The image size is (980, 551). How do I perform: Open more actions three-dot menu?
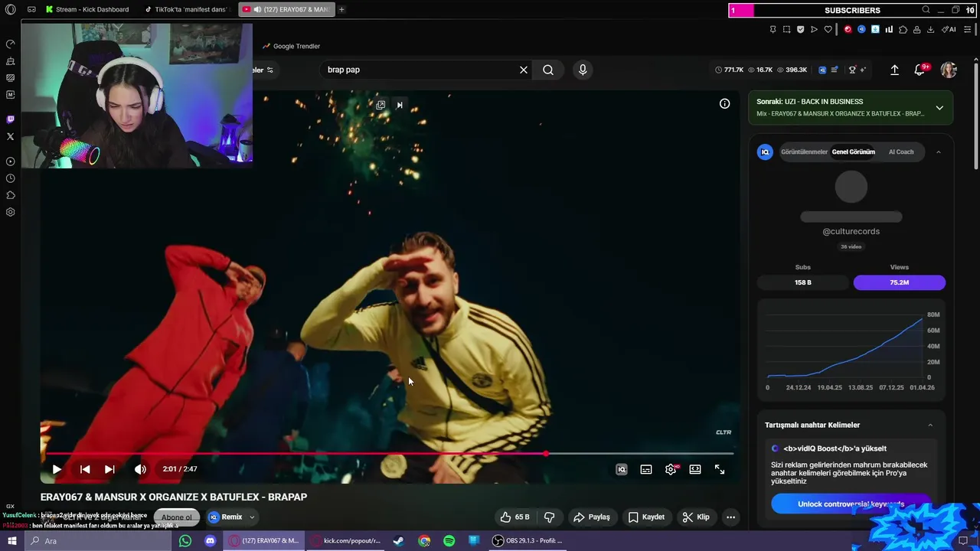(x=730, y=517)
